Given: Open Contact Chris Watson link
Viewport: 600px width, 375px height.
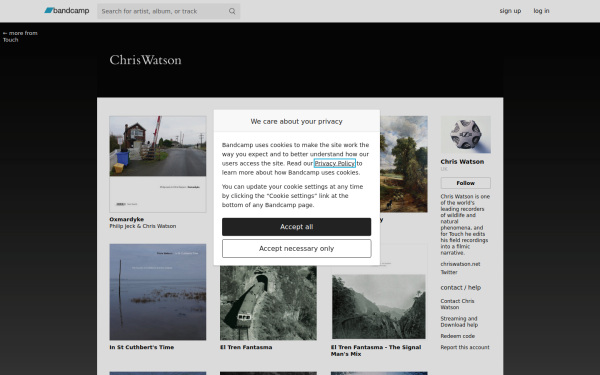Looking at the screenshot, I should [x=457, y=304].
